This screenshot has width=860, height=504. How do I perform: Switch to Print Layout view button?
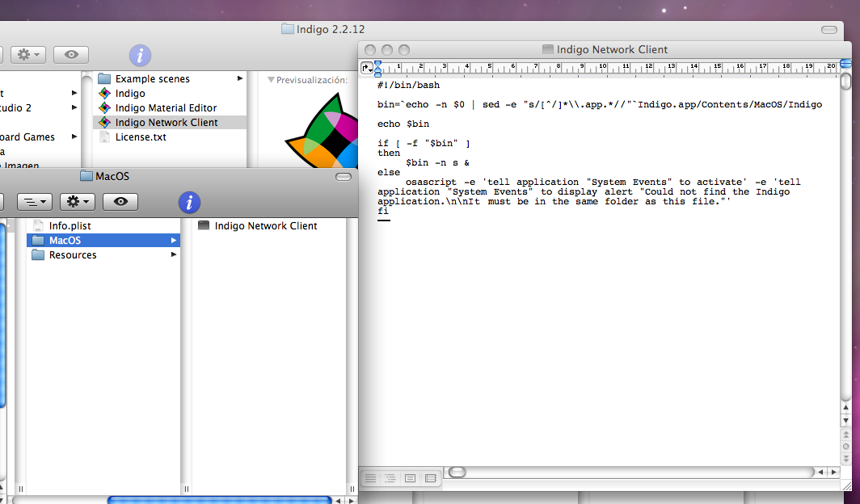point(431,478)
